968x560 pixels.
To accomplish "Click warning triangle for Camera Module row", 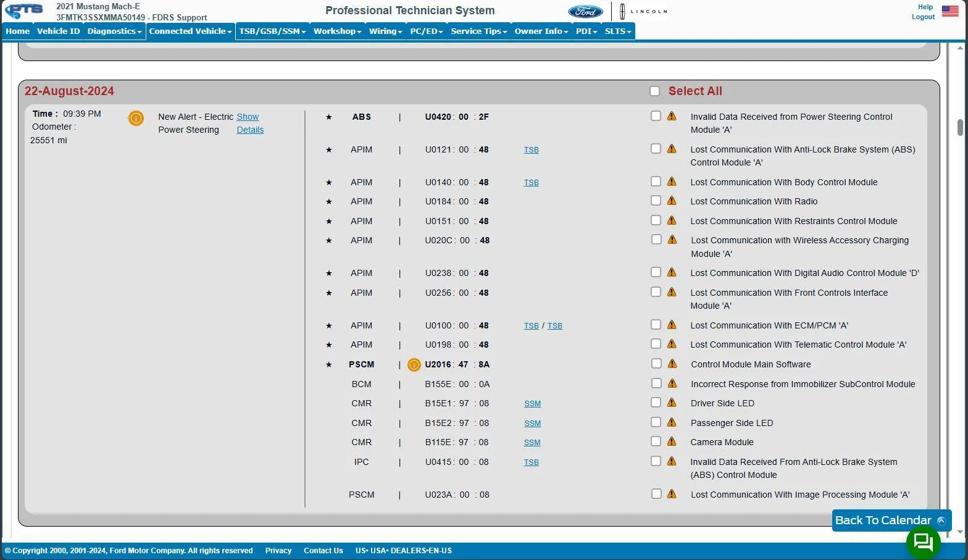I will (x=672, y=441).
